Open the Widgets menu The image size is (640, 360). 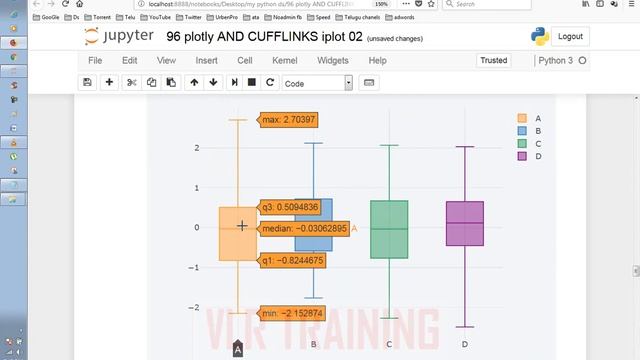pyautogui.click(x=333, y=60)
